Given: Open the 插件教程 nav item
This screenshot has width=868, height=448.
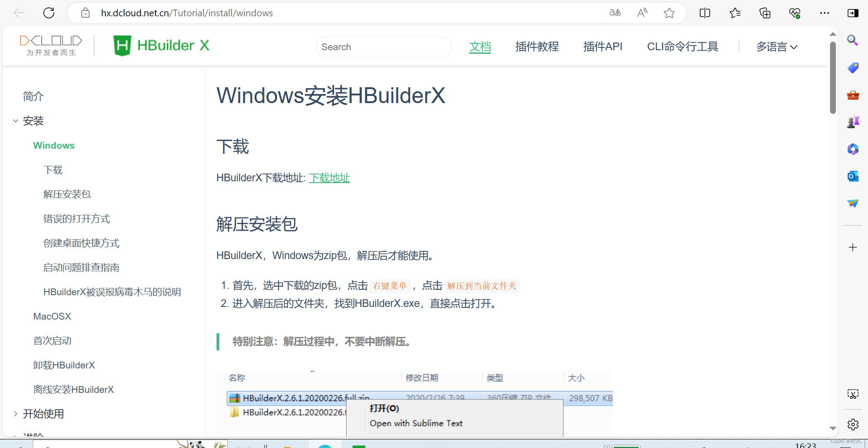Looking at the screenshot, I should 537,47.
